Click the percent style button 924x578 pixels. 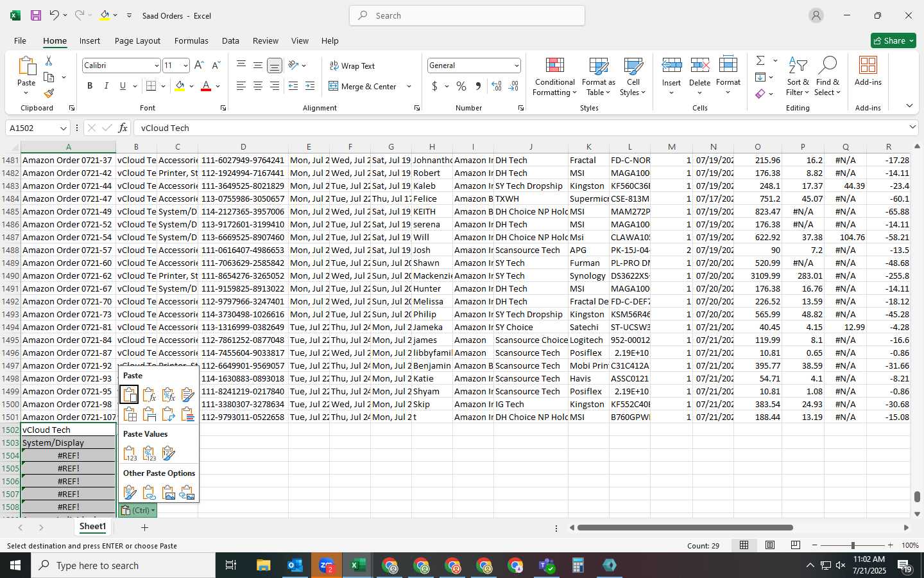(x=461, y=86)
